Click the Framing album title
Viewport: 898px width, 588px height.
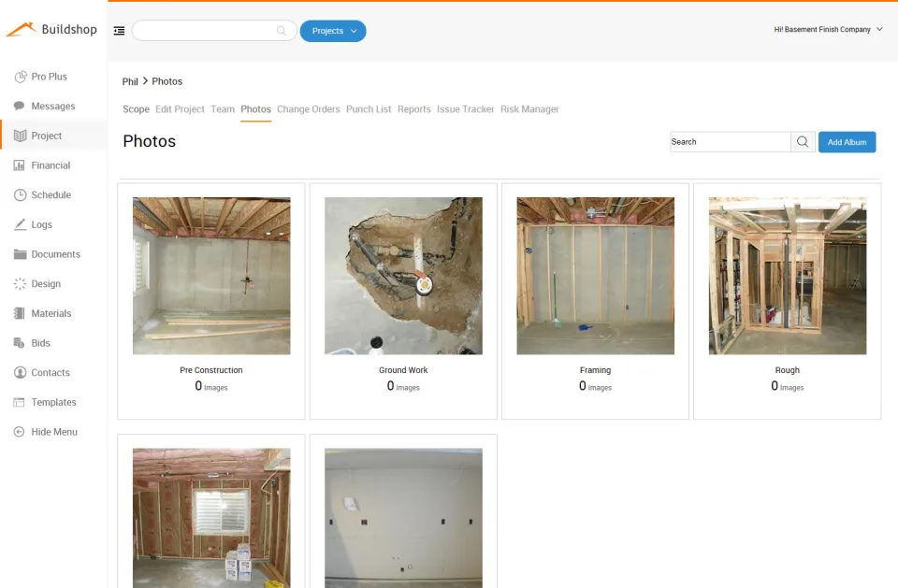pos(596,370)
